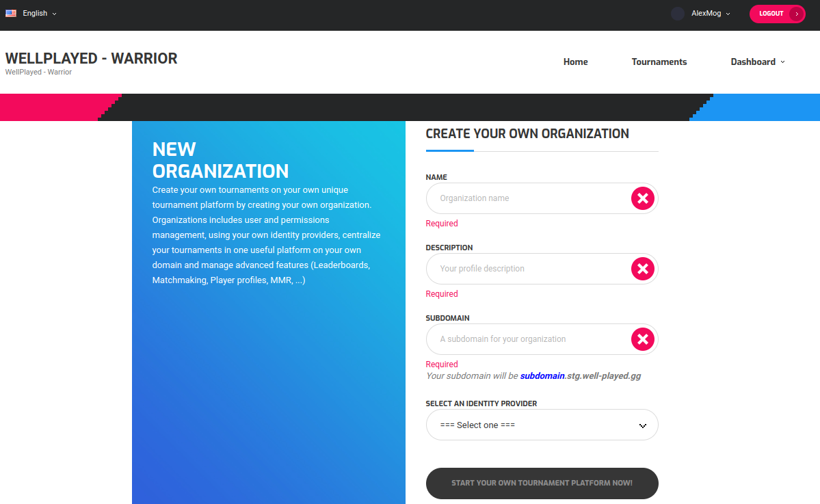Click the WellPlayed - Warrior site title
820x504 pixels.
pos(91,58)
